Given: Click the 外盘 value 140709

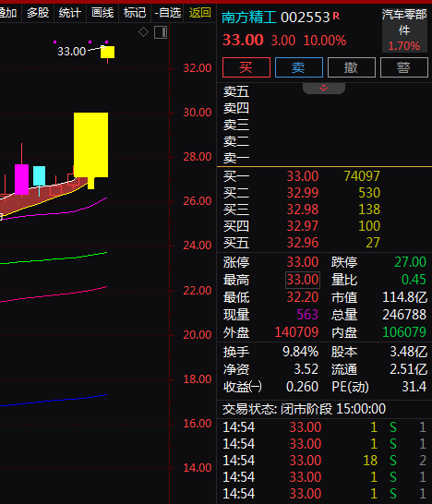Looking at the screenshot, I should pos(296,332).
